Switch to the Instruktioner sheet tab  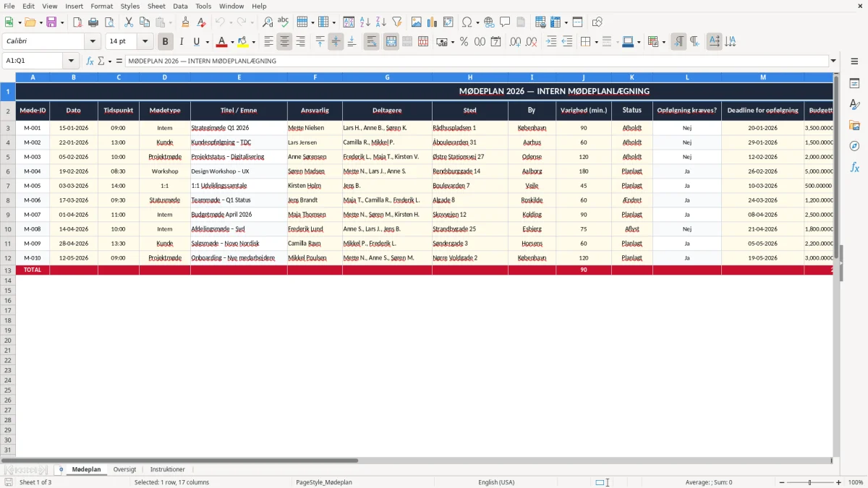(x=168, y=469)
